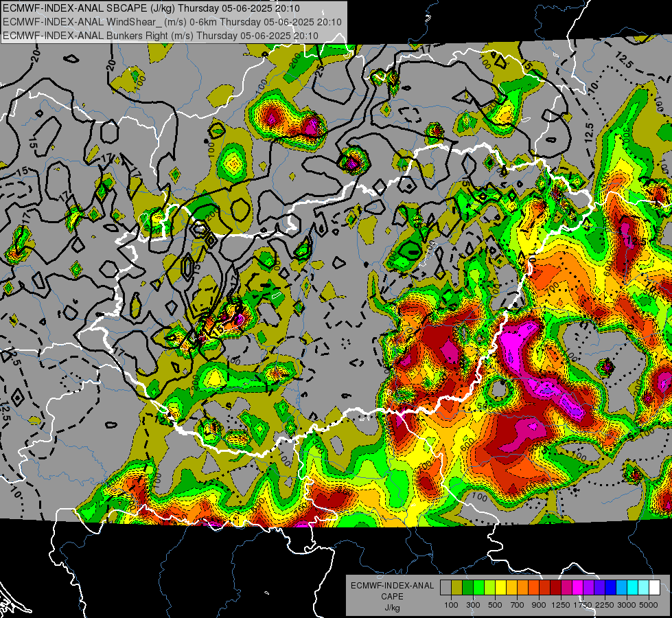
Task: Click the legend value 700
Action: click(x=518, y=605)
